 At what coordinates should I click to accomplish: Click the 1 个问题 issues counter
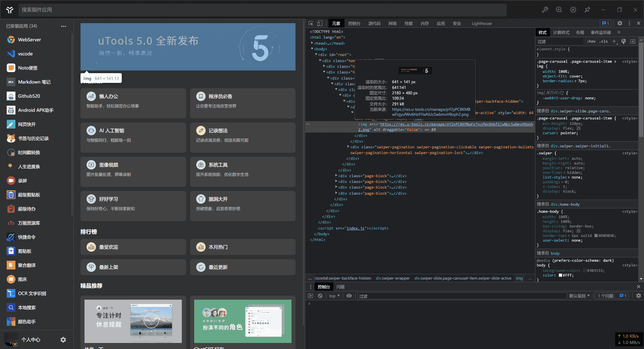pos(612,296)
